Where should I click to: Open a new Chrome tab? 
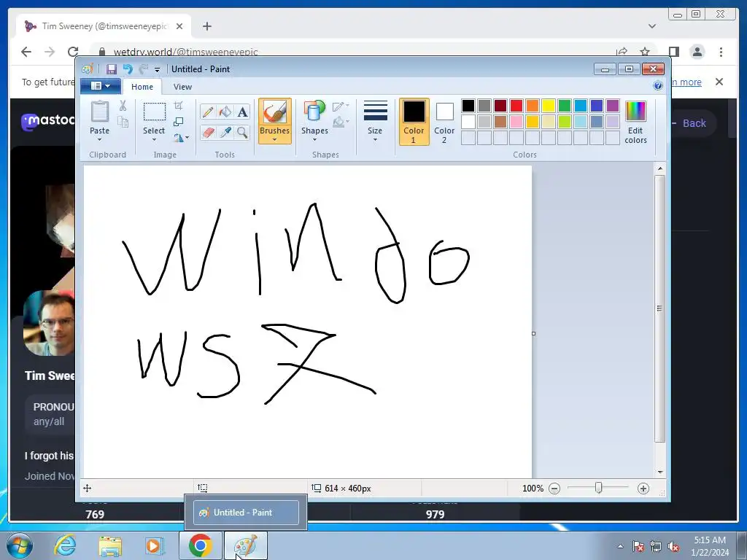point(206,26)
